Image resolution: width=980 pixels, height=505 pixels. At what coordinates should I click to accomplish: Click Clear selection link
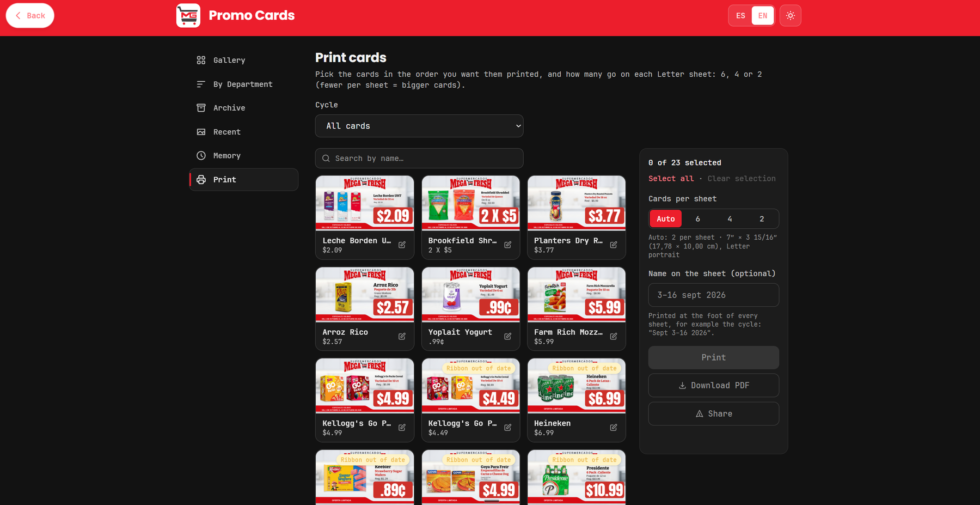pos(742,179)
